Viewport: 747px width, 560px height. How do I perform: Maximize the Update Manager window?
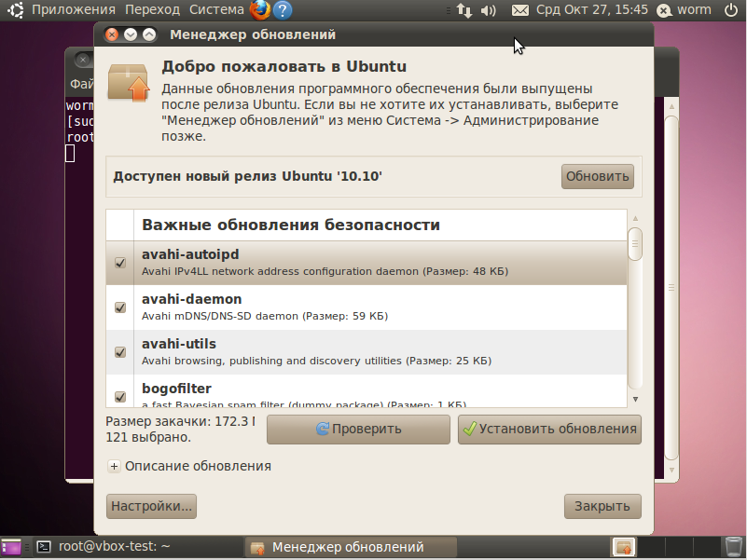click(x=149, y=34)
